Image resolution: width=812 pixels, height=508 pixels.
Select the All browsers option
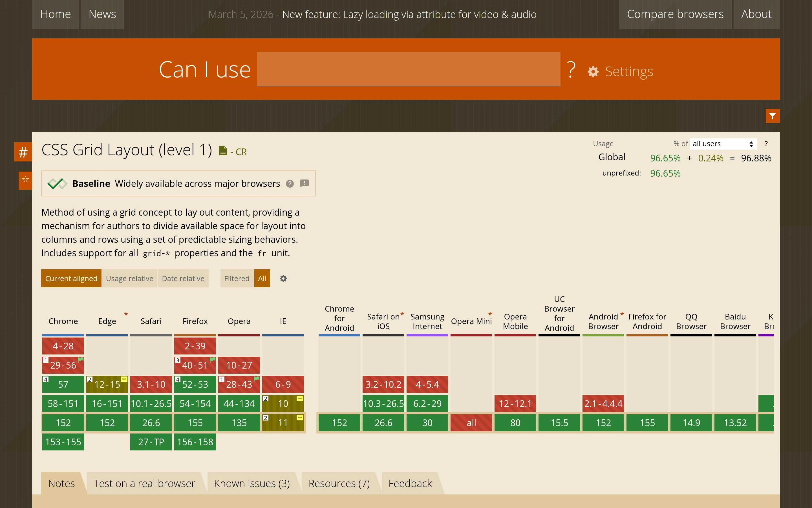pyautogui.click(x=262, y=279)
